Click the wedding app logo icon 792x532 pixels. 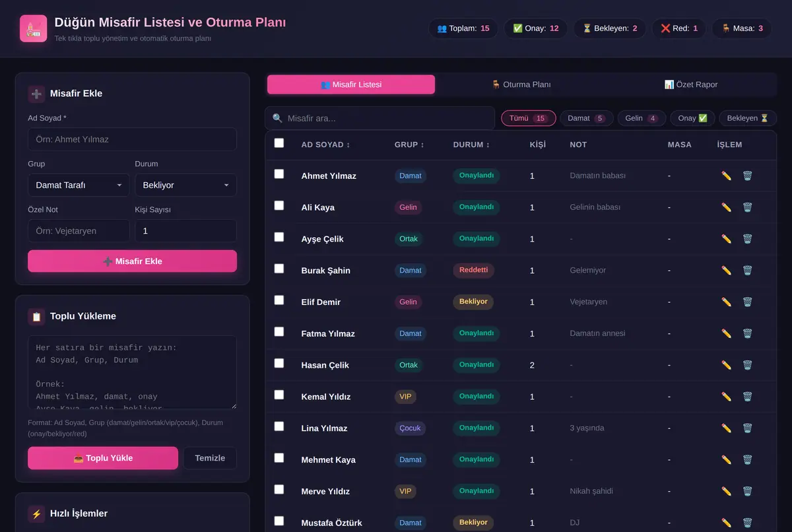(x=33, y=28)
